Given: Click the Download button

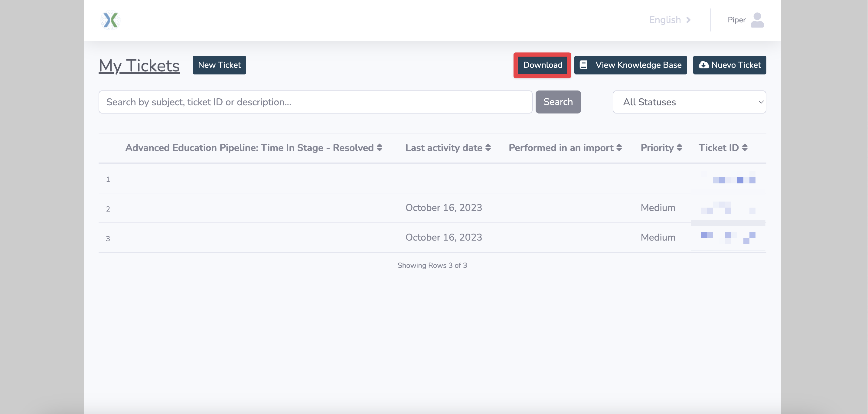Looking at the screenshot, I should 543,65.
